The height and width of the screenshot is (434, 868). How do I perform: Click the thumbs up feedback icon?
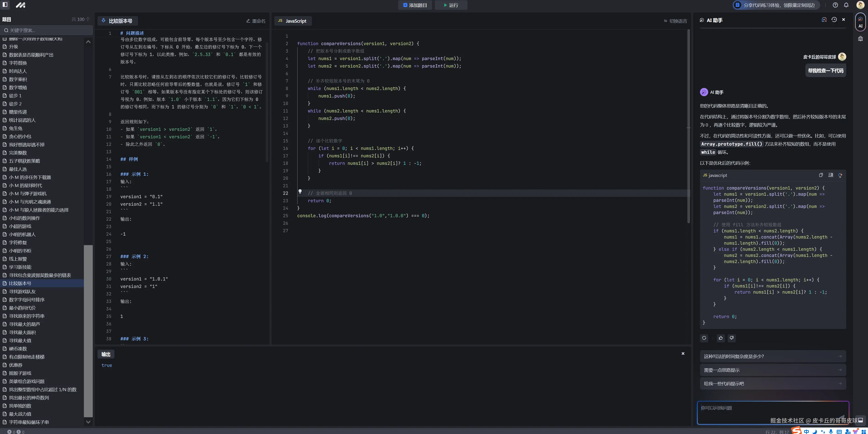[x=720, y=338]
